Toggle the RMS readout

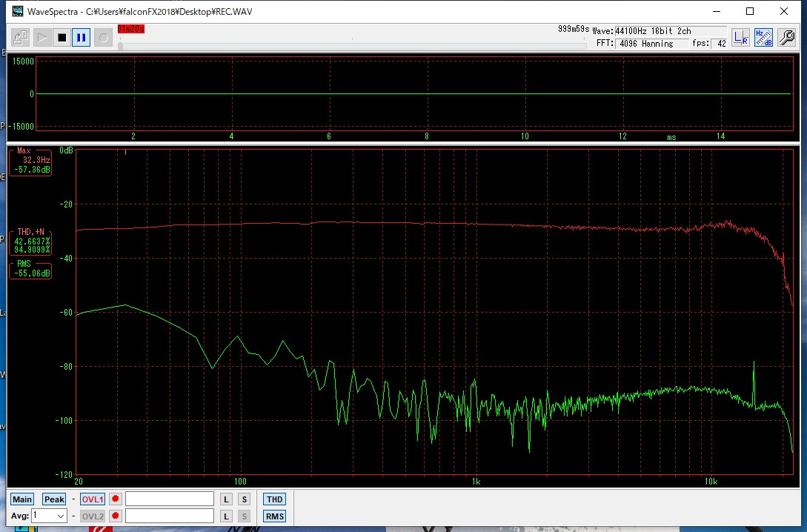pos(274,516)
